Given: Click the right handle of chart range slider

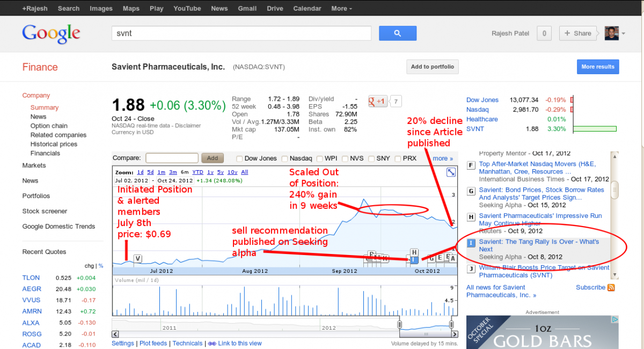Looking at the screenshot, I should pos(451,324).
